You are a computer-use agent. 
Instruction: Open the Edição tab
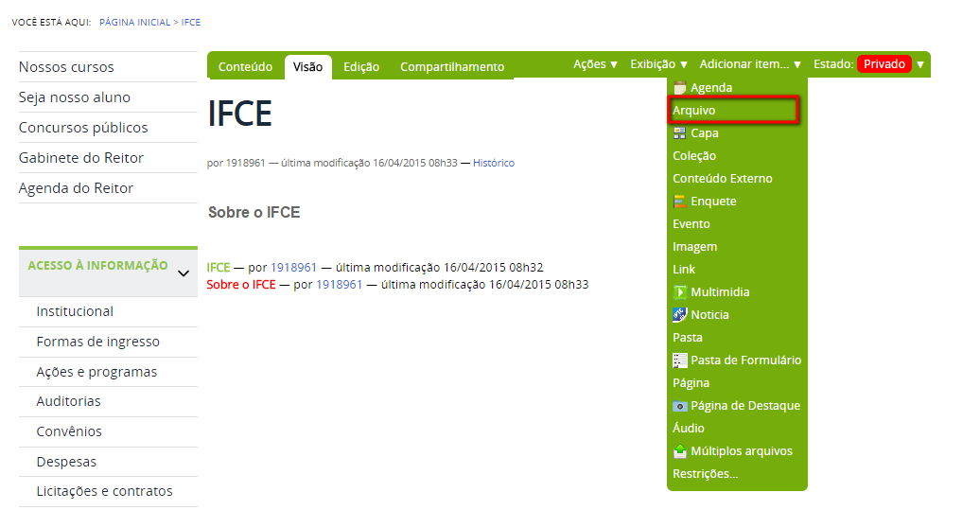pyautogui.click(x=361, y=67)
